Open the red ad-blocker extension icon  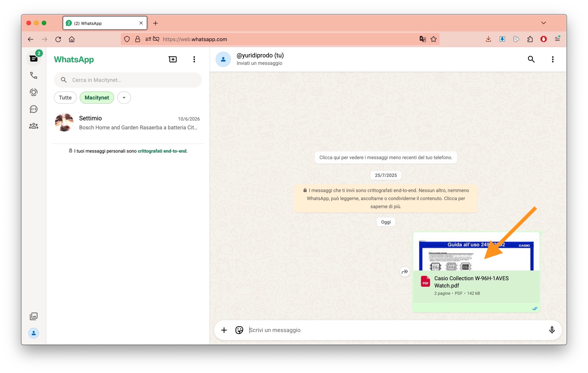click(x=544, y=39)
